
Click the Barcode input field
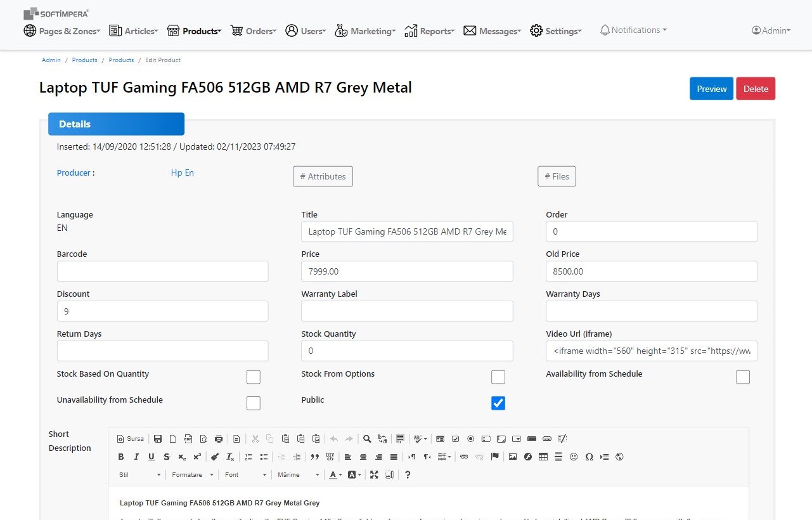coord(162,271)
